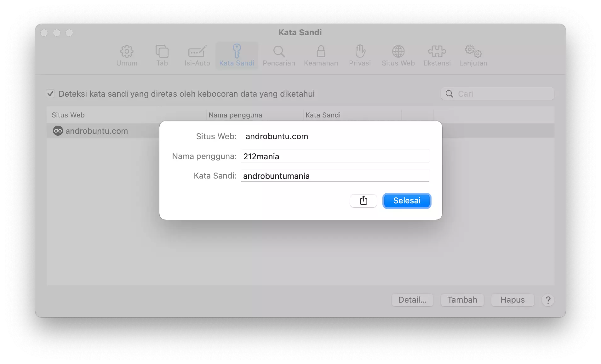Switch to the Tab settings icon
The height and width of the screenshot is (364, 601).
[x=162, y=55]
